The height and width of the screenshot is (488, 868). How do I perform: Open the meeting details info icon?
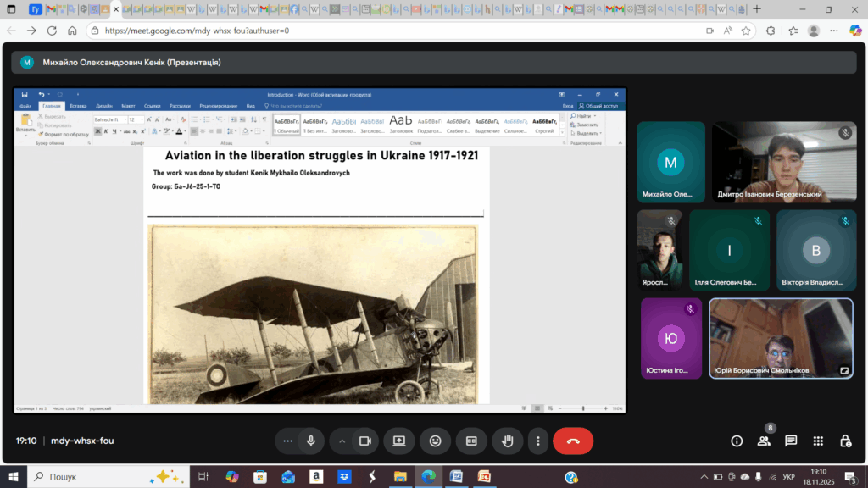(x=737, y=441)
